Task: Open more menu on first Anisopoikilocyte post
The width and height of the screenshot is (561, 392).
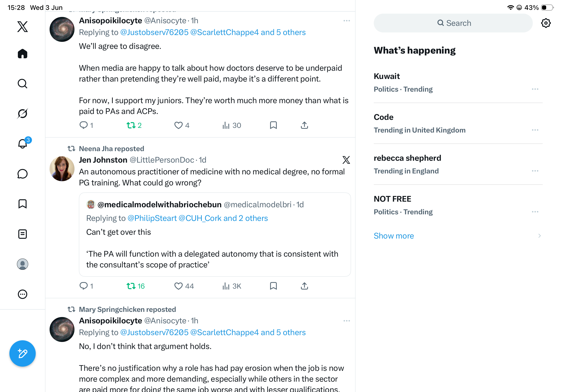Action: tap(347, 21)
